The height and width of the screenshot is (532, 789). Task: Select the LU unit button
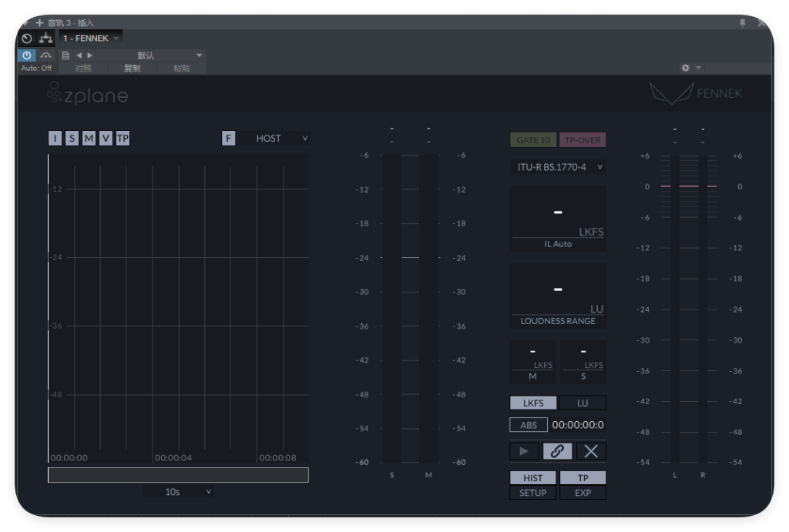[583, 403]
